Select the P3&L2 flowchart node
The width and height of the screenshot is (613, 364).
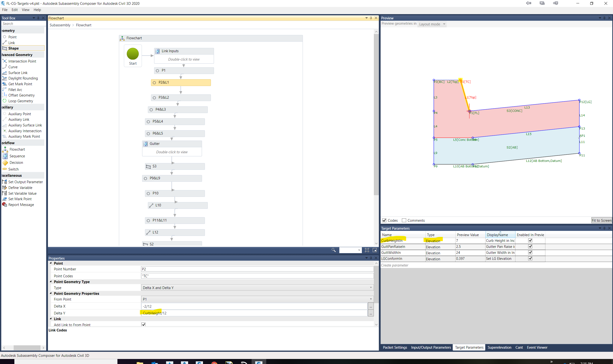click(x=181, y=98)
